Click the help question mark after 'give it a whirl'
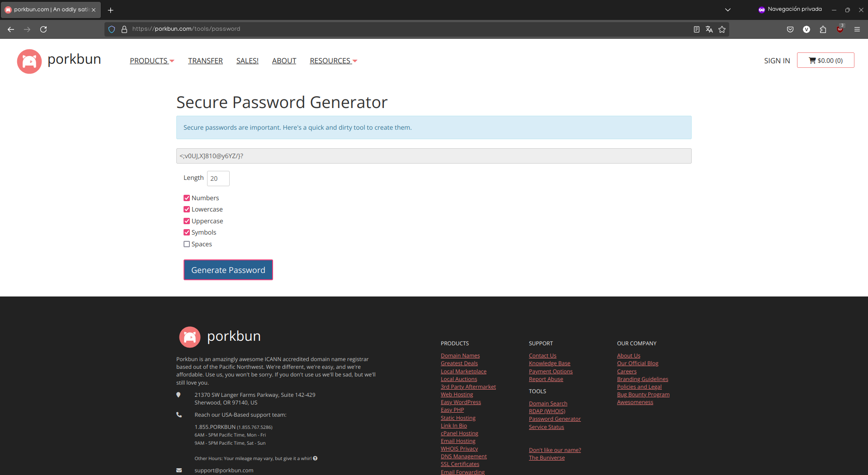This screenshot has height=475, width=868. tap(315, 458)
